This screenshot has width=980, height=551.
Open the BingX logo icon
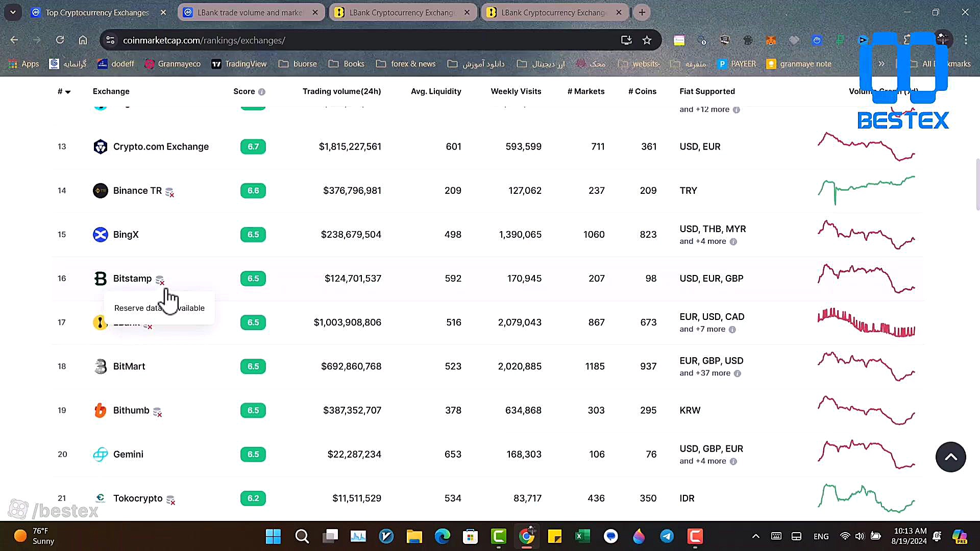click(x=101, y=235)
